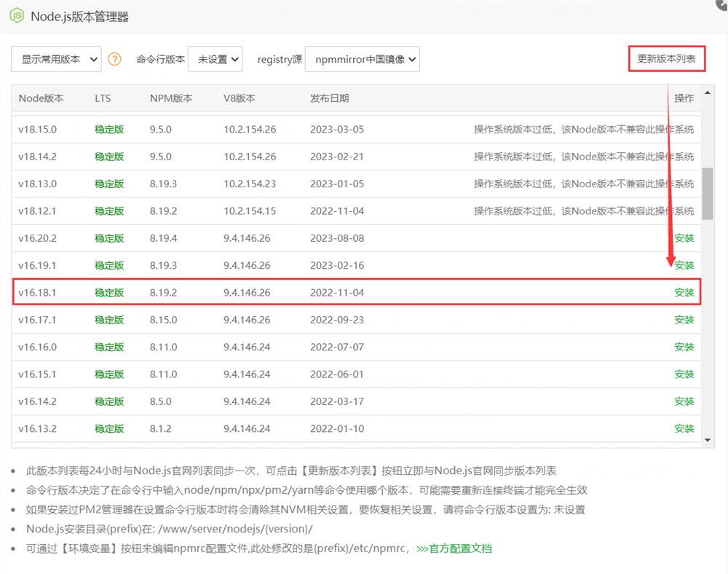The height and width of the screenshot is (574, 728).
Task: Select the v18.15.0 version cell
Action: tap(38, 129)
